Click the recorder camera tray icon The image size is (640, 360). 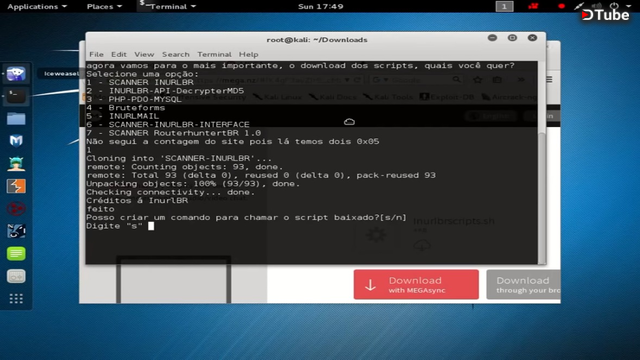coord(533,6)
